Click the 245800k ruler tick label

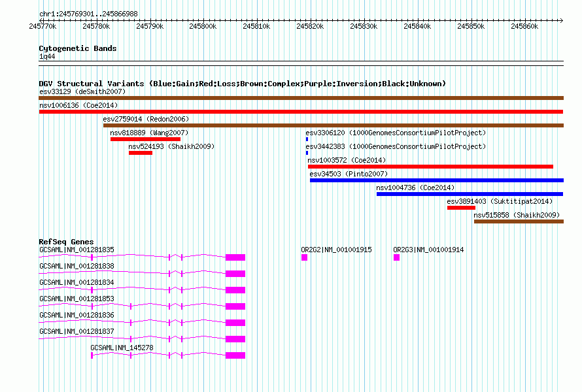203,26
